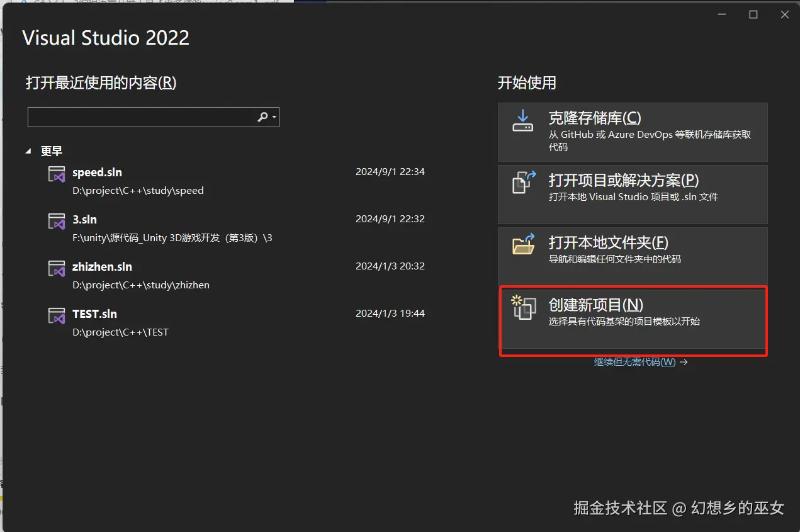Click path D:\project\C++\study\speed
The width and height of the screenshot is (800, 532).
pos(138,190)
